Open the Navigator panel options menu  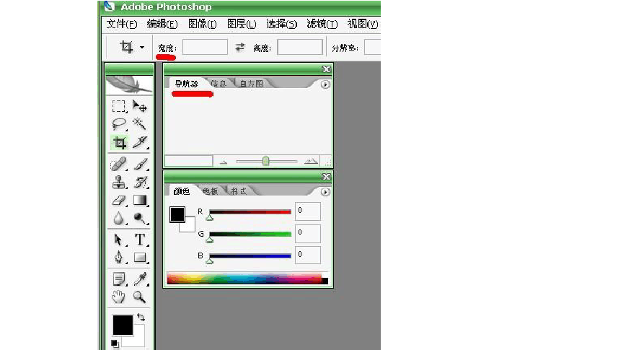pos(325,84)
